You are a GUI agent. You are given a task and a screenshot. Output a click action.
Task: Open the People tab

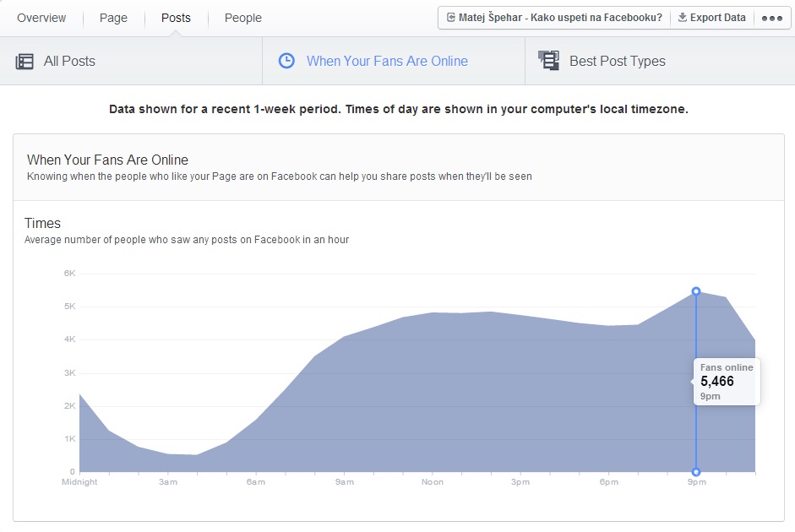point(243,19)
